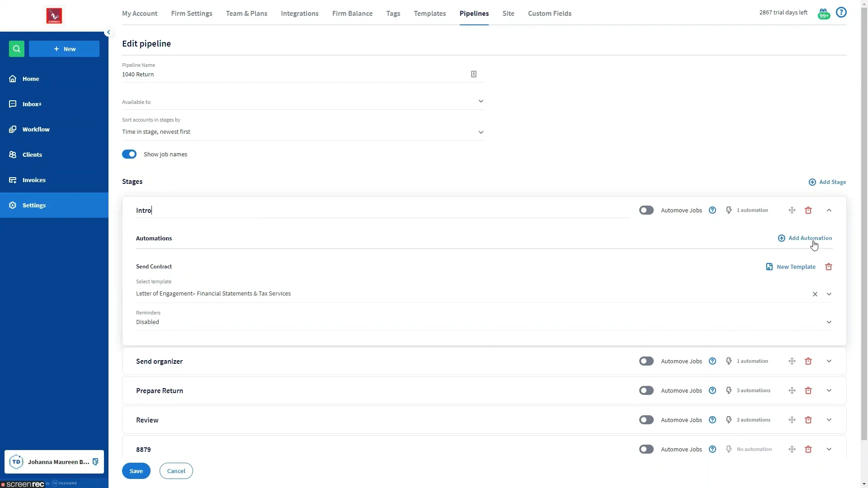Viewport: 868px width, 488px height.
Task: Open Workflow in the sidebar
Action: point(54,129)
